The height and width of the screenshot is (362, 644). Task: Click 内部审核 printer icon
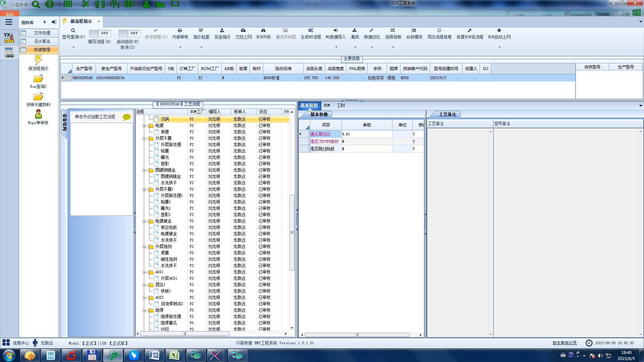(180, 31)
